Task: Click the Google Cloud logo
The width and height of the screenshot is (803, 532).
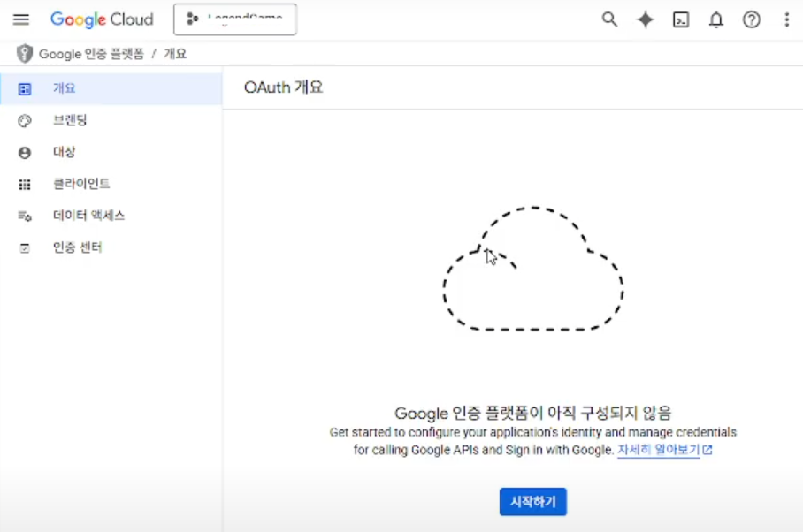Action: [102, 19]
